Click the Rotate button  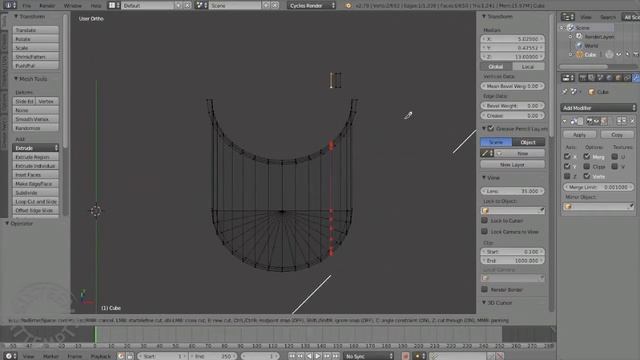click(x=36, y=39)
